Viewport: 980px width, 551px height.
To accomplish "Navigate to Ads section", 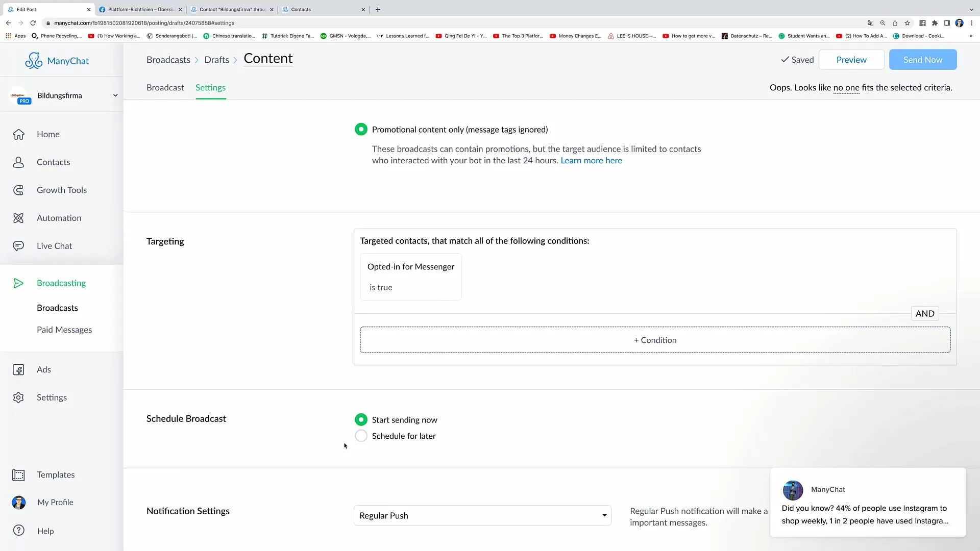I will (x=43, y=369).
